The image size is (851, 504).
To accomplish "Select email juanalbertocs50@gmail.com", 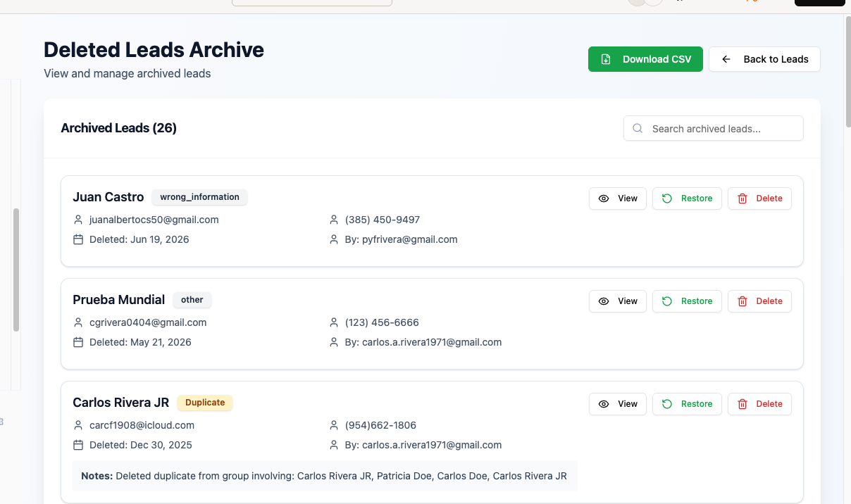I will (154, 220).
